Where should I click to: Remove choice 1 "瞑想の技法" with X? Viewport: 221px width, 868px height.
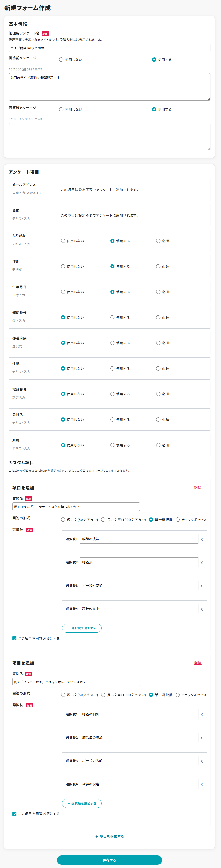(201, 539)
